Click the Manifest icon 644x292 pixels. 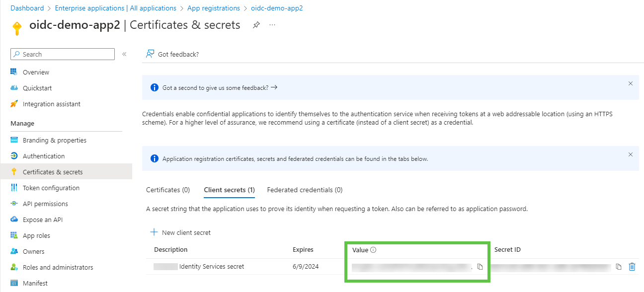(x=14, y=283)
